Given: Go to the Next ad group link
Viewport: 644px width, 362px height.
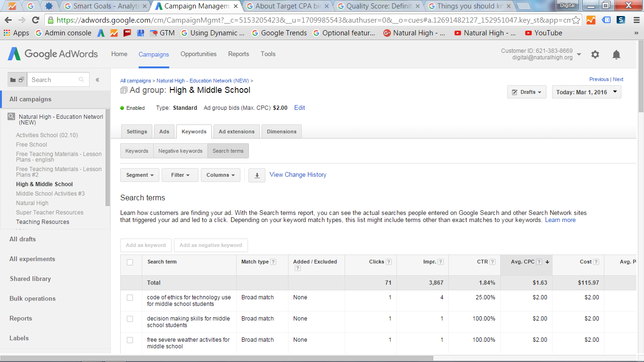Looking at the screenshot, I should 618,79.
